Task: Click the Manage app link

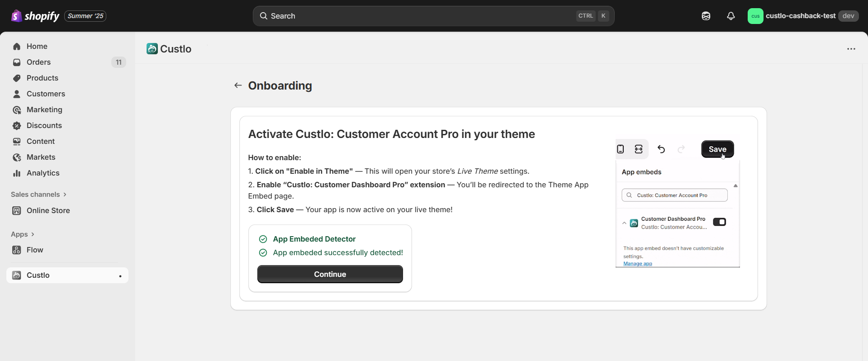Action: 638,264
